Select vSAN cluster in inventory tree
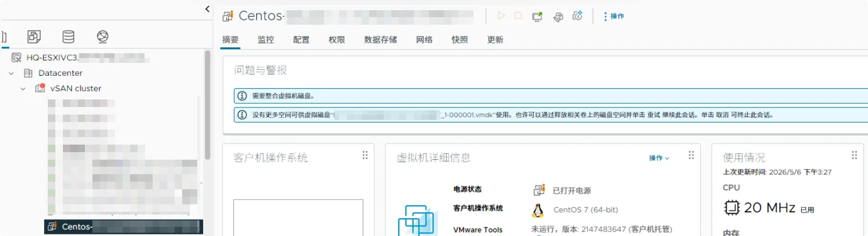 76,89
